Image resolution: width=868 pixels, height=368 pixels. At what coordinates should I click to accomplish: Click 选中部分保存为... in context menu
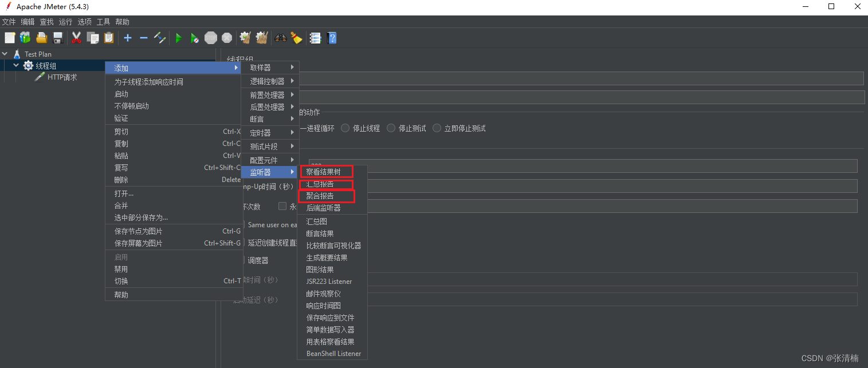click(174, 217)
